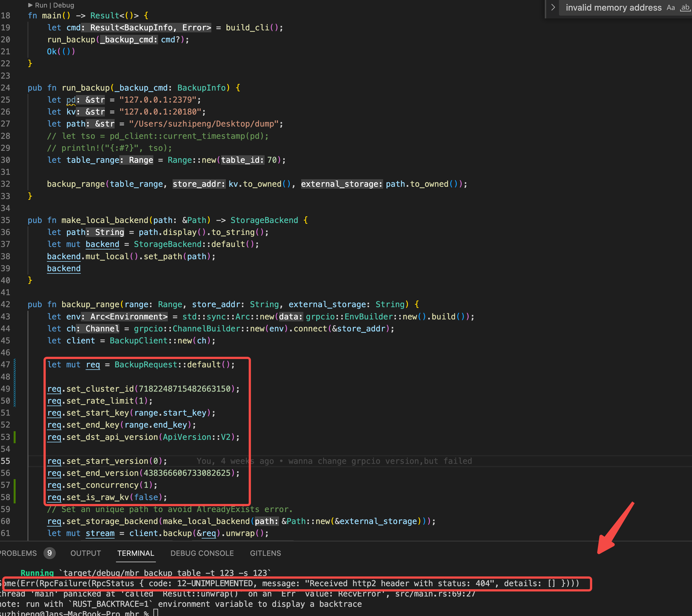The image size is (692, 616).
Task: Open the DEBUG CONSOLE tab
Action: [202, 553]
